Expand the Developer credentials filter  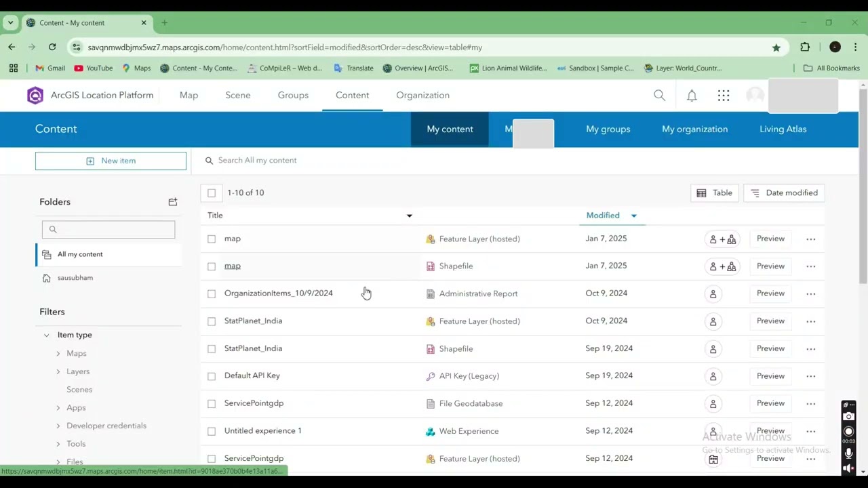[58, 426]
